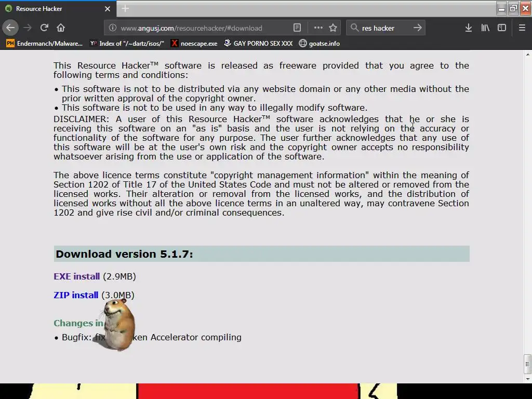Click the 'Changes in' heading text

pos(78,323)
